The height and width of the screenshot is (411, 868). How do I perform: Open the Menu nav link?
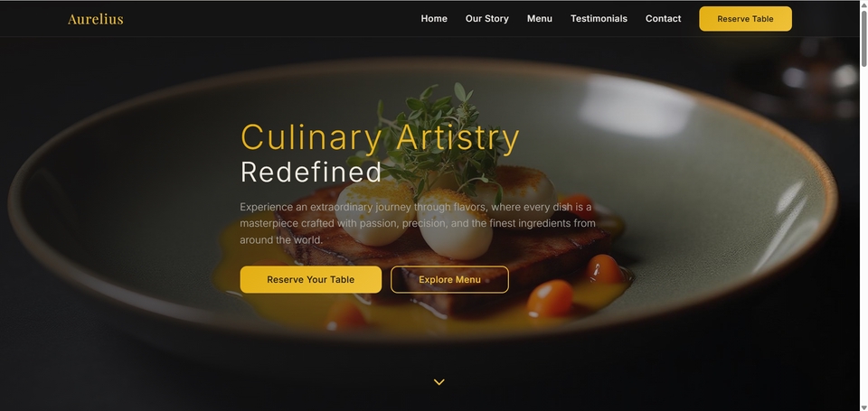540,19
